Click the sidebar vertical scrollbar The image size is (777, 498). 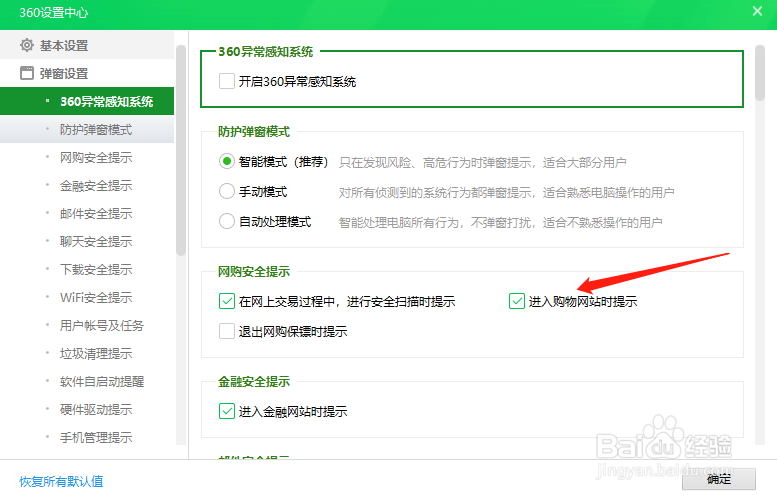181,150
